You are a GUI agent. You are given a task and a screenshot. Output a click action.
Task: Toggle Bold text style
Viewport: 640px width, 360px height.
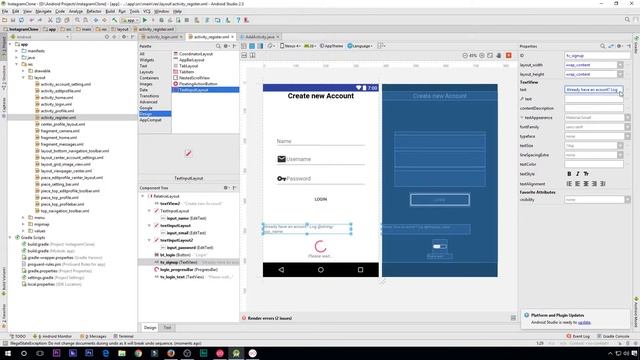coord(569,174)
